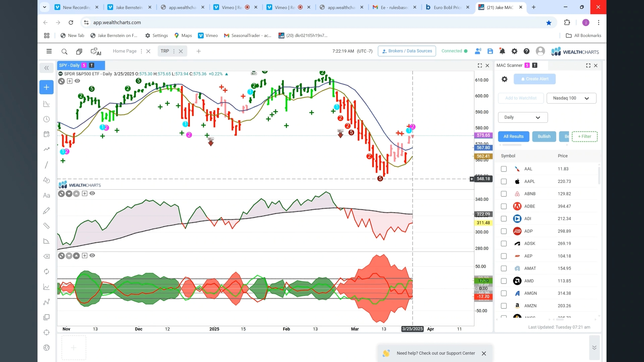The height and width of the screenshot is (362, 644).
Task: Bookmark this page with the star icon
Action: (x=549, y=22)
